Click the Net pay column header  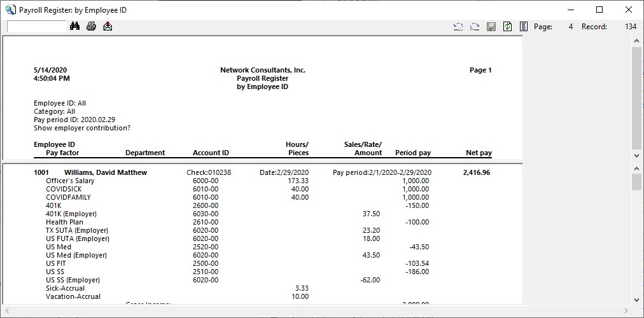pyautogui.click(x=479, y=153)
